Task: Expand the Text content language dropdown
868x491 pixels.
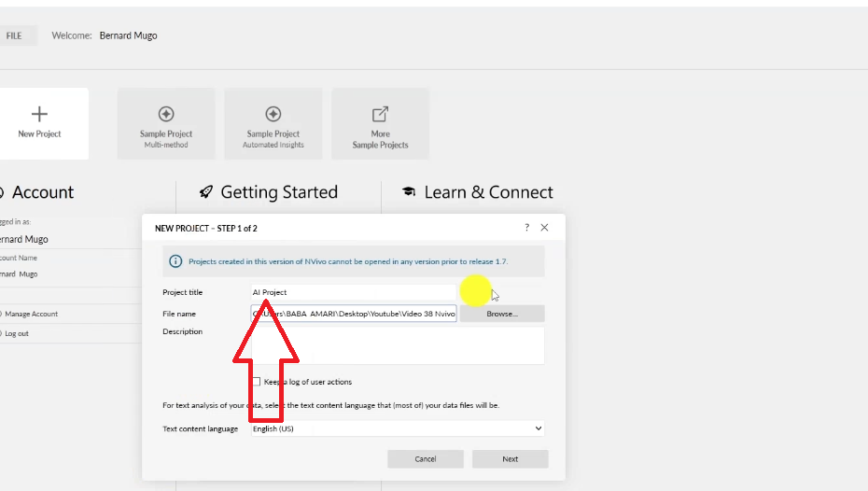Action: coord(538,428)
